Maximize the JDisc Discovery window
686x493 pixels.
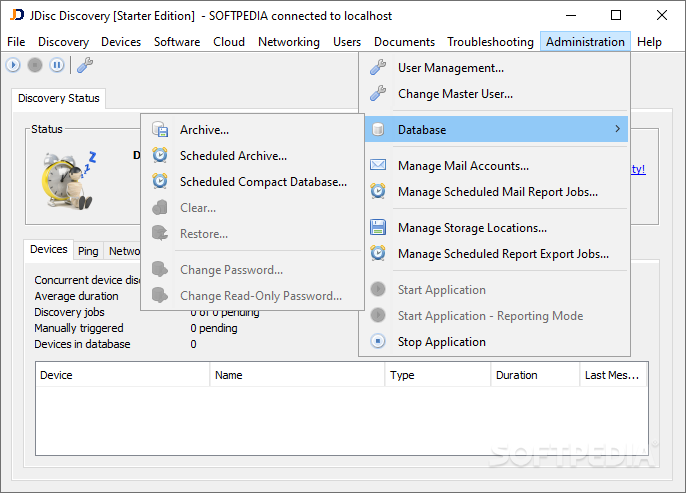[x=616, y=15]
